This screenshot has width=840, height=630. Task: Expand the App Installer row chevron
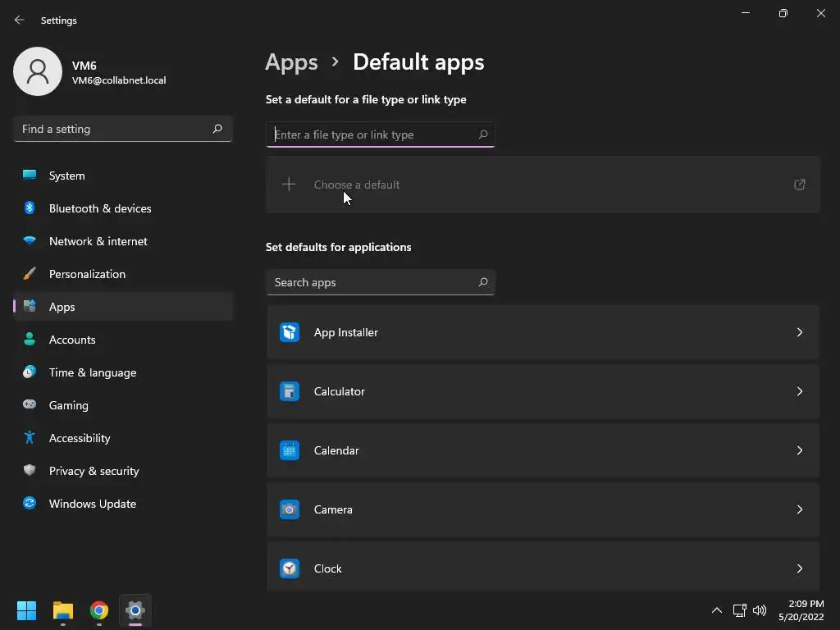[800, 332]
